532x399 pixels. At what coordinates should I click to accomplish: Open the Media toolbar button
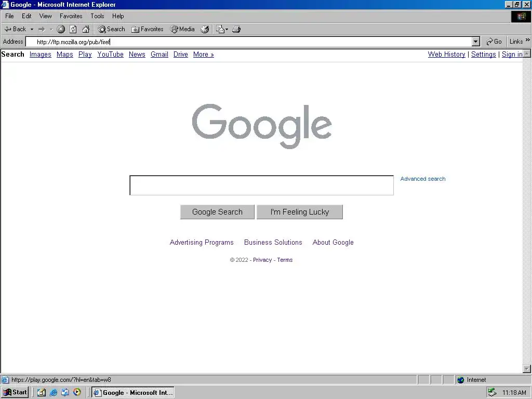pyautogui.click(x=182, y=29)
